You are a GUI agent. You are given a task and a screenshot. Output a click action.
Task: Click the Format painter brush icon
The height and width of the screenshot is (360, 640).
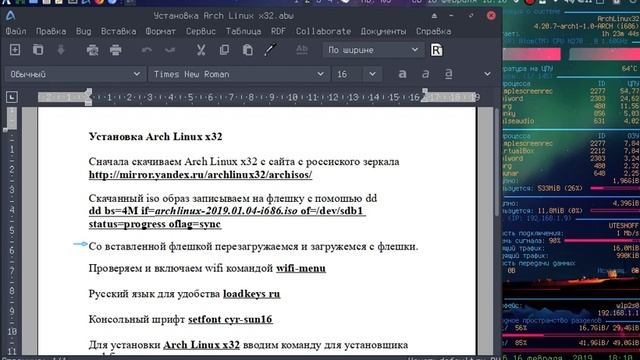(270, 50)
